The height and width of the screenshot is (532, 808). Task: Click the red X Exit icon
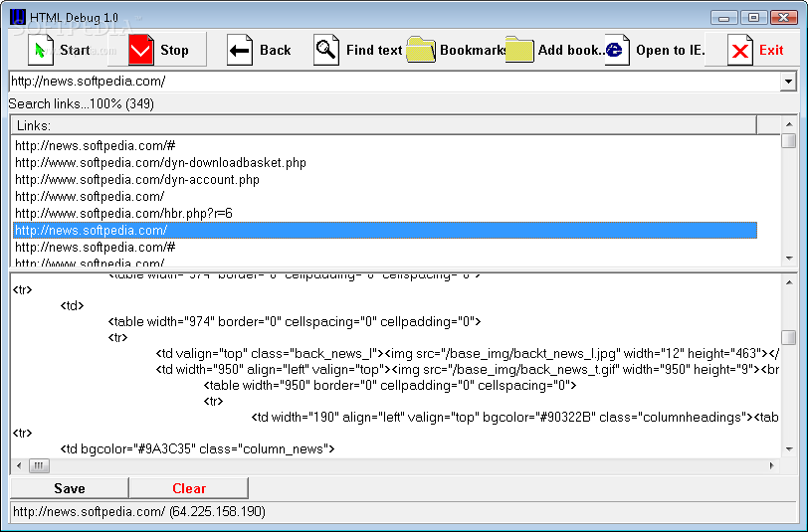740,50
